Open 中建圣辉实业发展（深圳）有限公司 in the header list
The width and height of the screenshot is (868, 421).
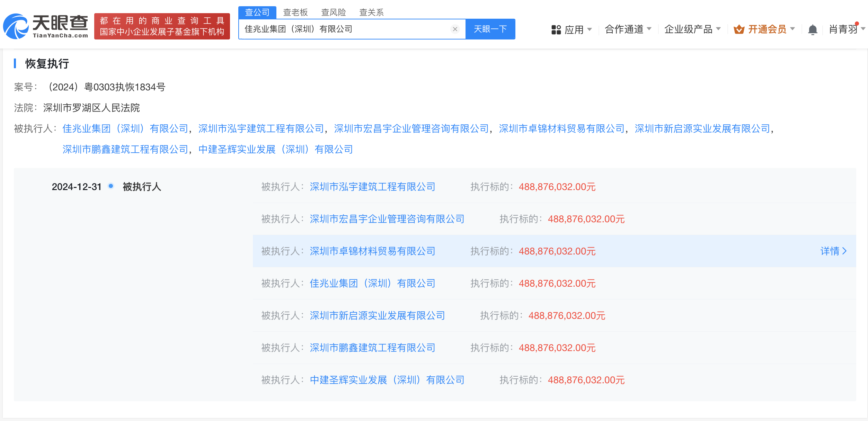tap(276, 150)
